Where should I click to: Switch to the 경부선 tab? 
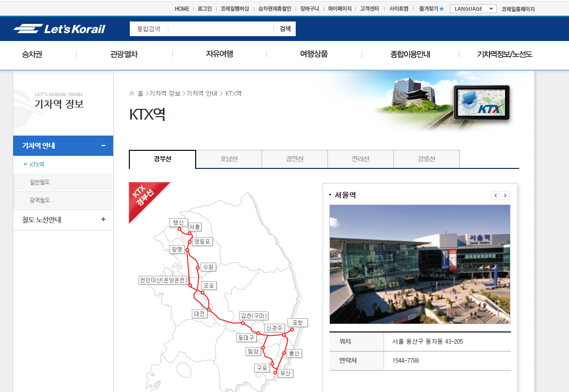coord(162,159)
